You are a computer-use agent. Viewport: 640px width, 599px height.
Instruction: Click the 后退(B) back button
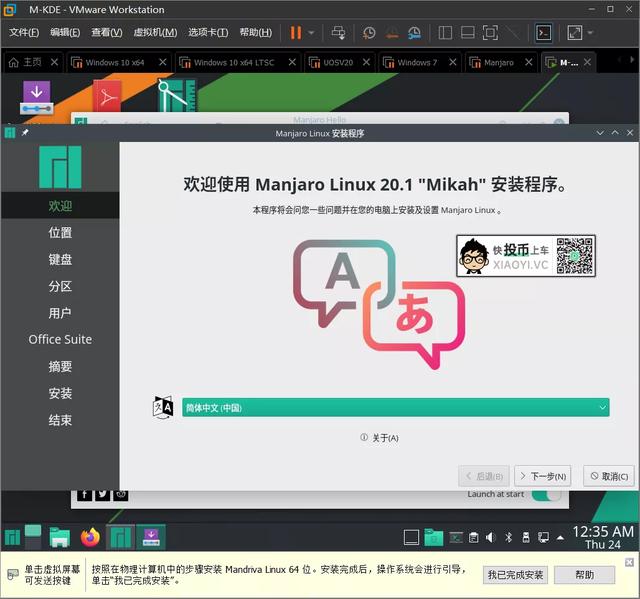(x=484, y=476)
